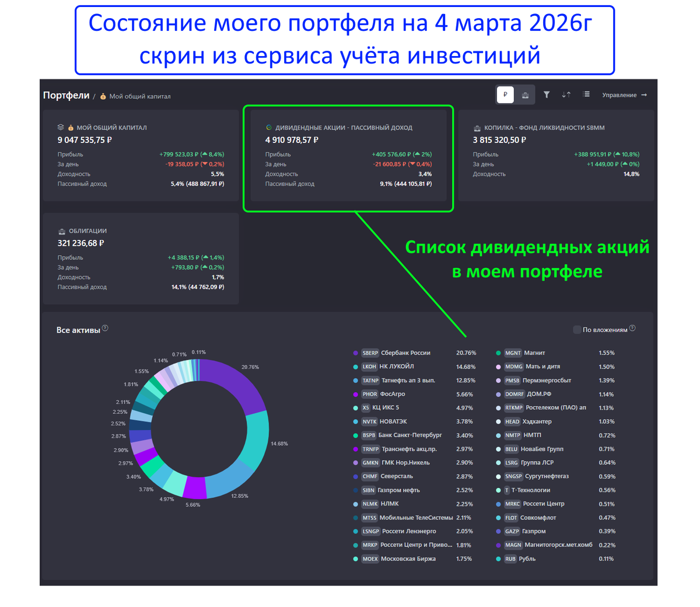Click the 9 047 535,75 ₽ total value
This screenshot has width=700, height=607.
[85, 140]
